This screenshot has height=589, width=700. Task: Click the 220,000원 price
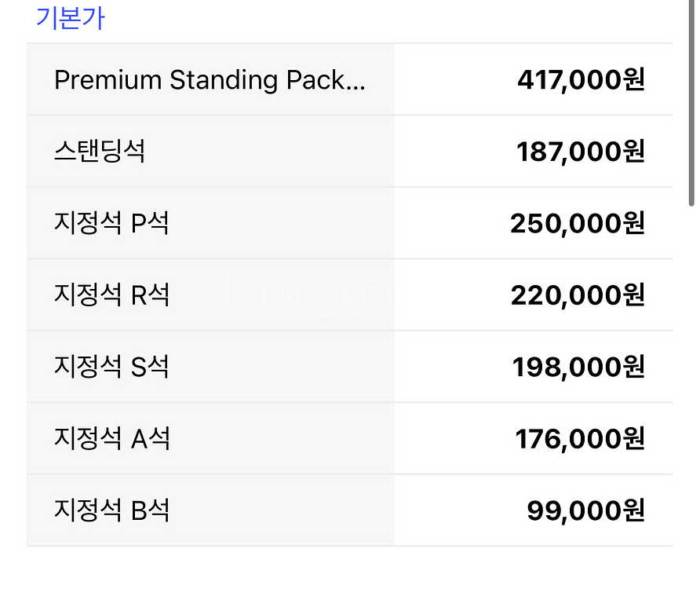pos(578,295)
